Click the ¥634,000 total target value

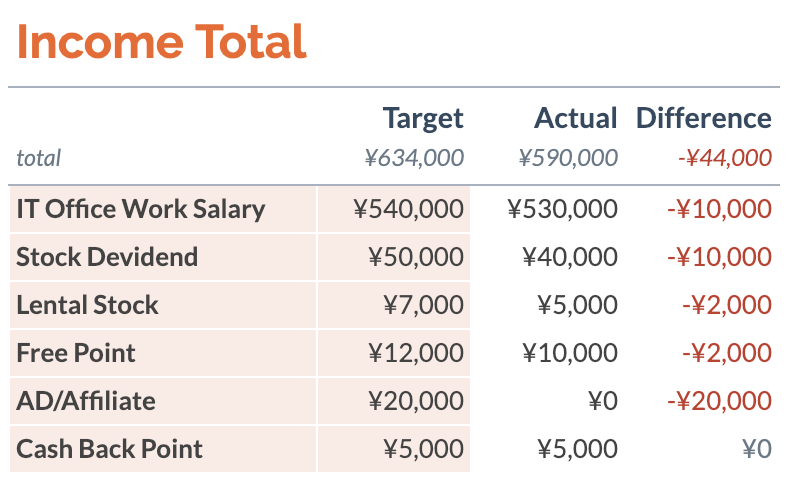414,158
